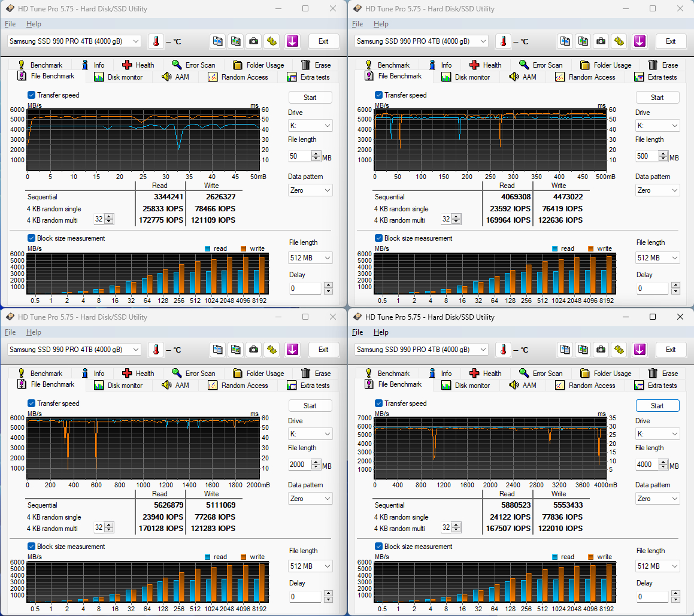This screenshot has height=616, width=694.
Task: Open Samsung SSD drive selector, 2000 MB window
Action: pos(74,350)
